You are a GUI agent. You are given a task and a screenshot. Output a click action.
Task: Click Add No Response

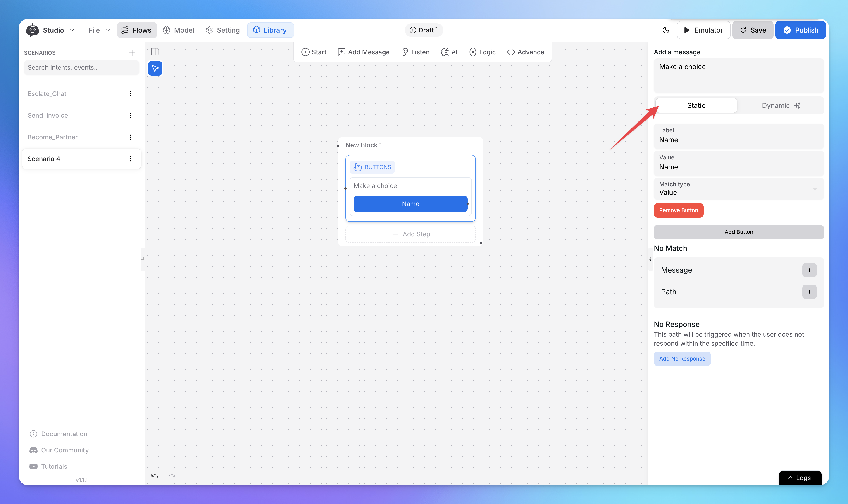pyautogui.click(x=682, y=359)
